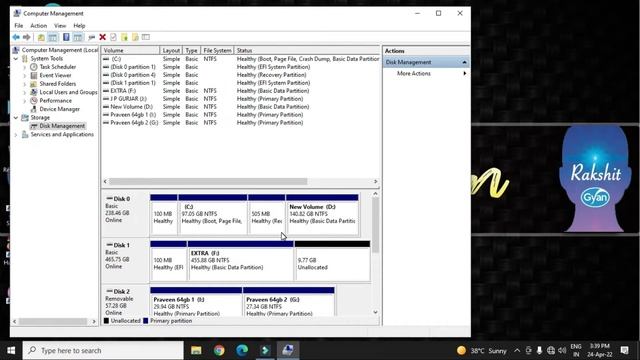
Task: Expand the Shared Folders node
Action: click(25, 84)
